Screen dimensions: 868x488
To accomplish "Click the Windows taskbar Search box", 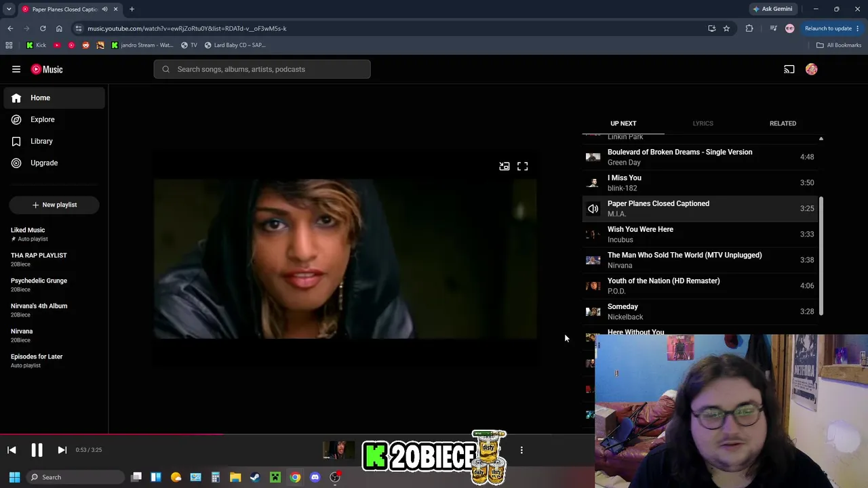I will coord(75,477).
